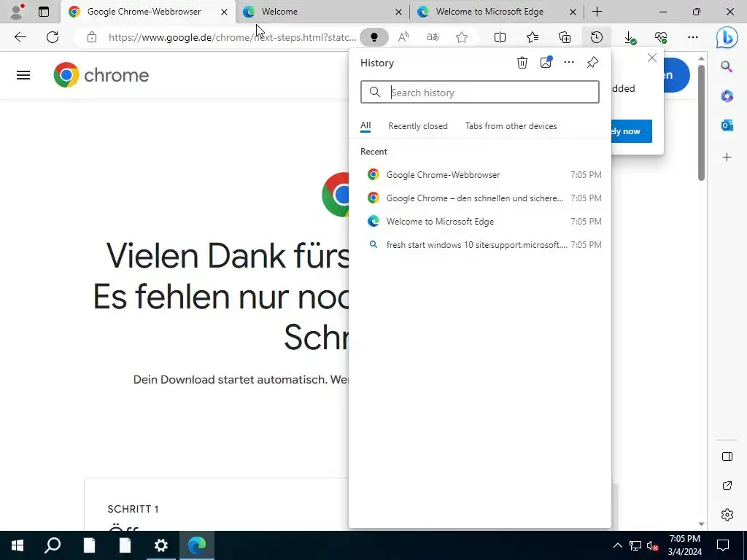Click the sidebar Search icon
The image size is (747, 560).
point(727,66)
